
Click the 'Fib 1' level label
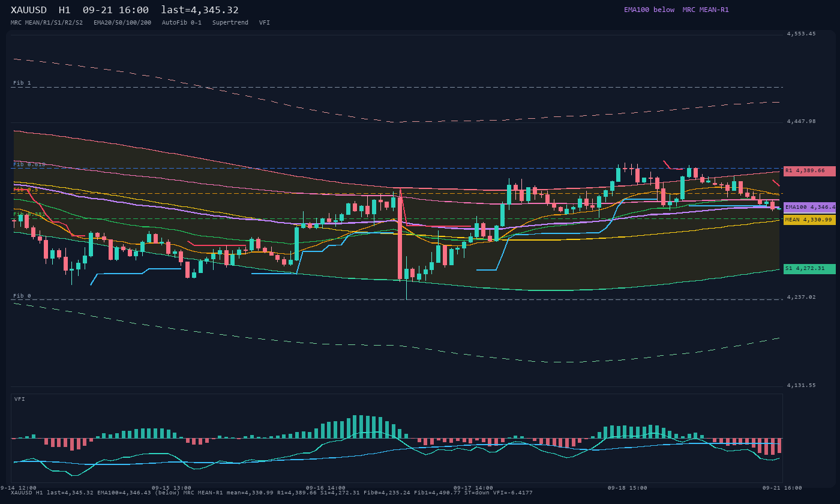pyautogui.click(x=22, y=83)
